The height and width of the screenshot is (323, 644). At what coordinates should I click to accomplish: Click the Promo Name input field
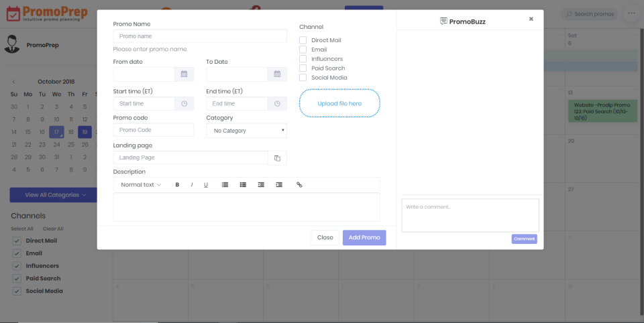click(200, 36)
